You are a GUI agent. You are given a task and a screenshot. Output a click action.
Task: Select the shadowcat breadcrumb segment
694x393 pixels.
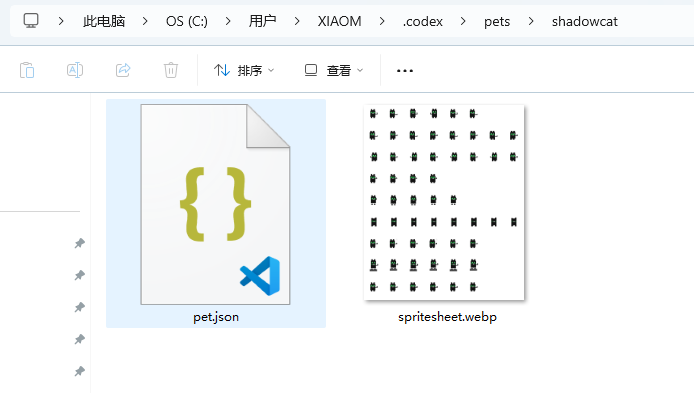tap(585, 21)
